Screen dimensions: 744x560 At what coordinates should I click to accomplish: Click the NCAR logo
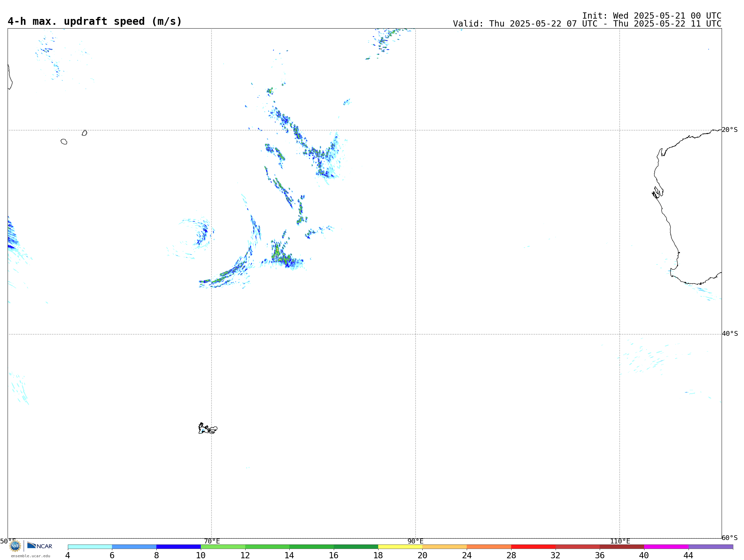tap(40, 546)
